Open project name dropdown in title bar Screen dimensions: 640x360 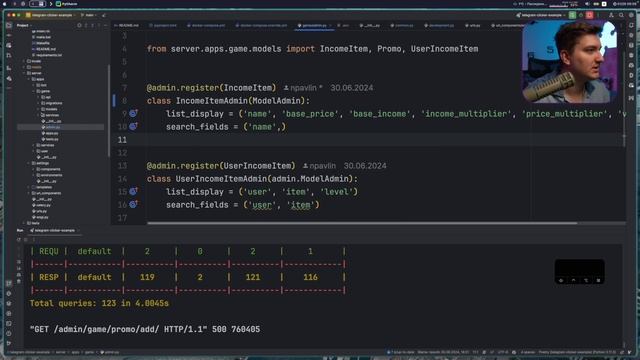(51, 15)
